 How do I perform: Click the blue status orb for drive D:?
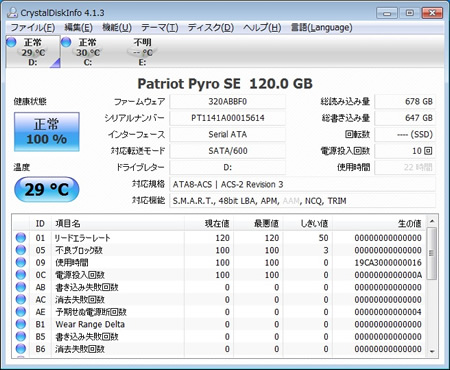tap(11, 42)
